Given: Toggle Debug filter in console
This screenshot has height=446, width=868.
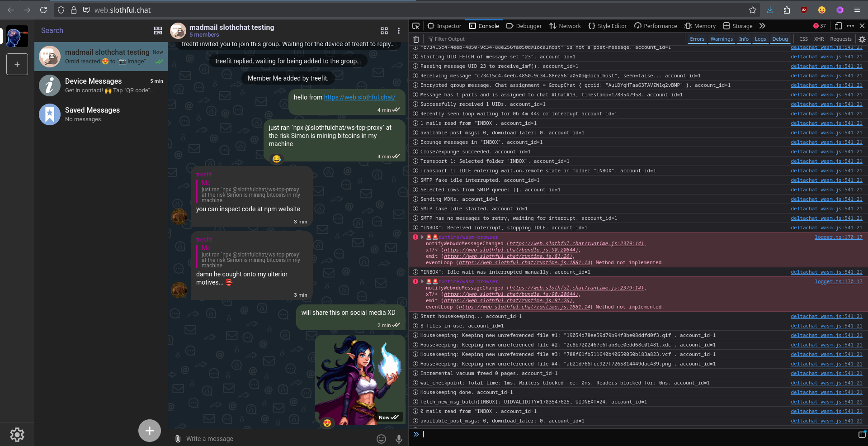Looking at the screenshot, I should [x=780, y=39].
